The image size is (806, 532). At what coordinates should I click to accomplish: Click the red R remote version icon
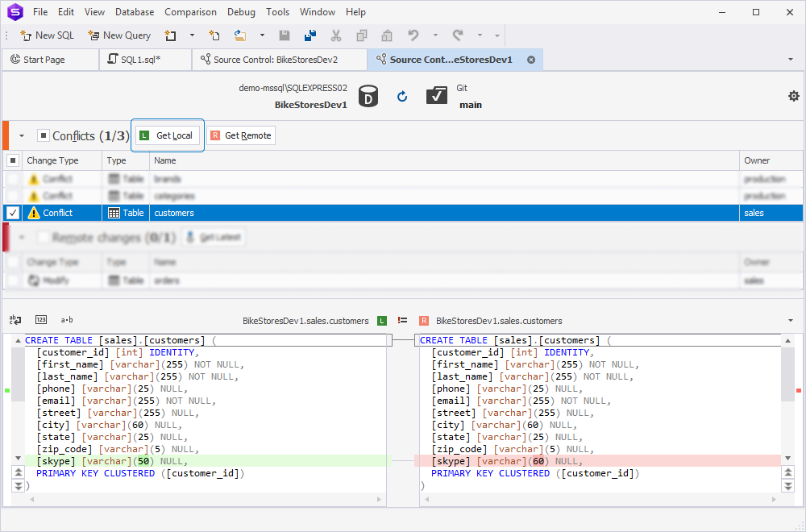tap(424, 321)
